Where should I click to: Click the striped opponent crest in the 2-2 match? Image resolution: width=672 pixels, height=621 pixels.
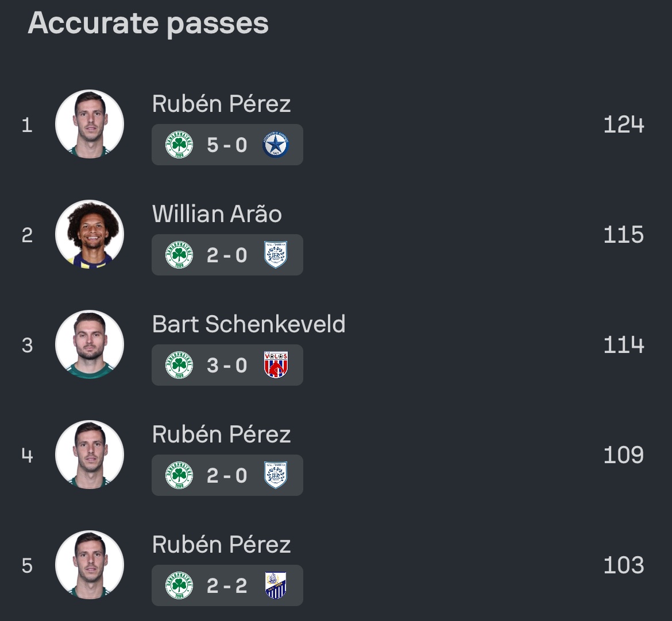click(x=276, y=585)
